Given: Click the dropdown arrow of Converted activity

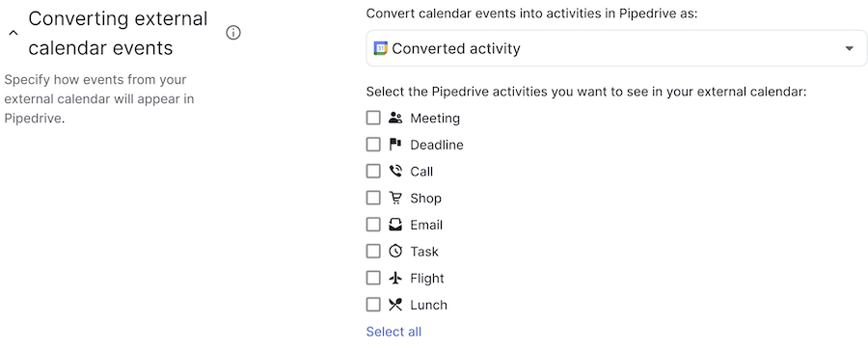Looking at the screenshot, I should (x=849, y=48).
